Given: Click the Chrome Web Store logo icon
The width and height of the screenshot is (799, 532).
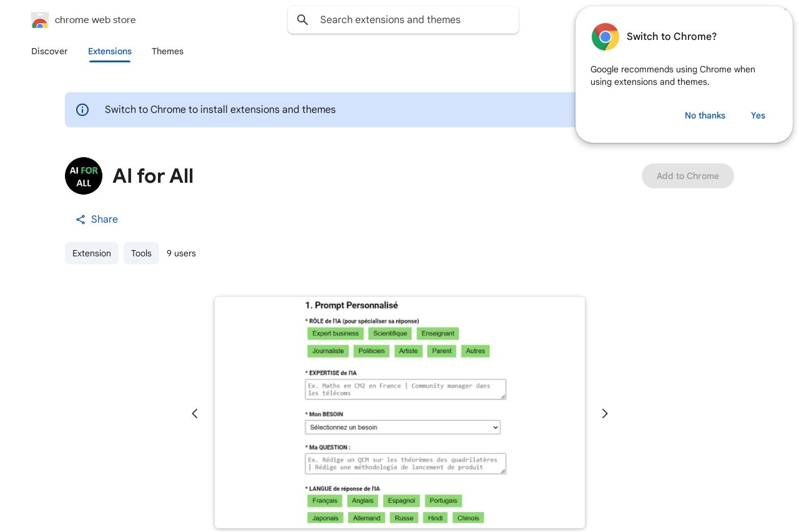Looking at the screenshot, I should (40, 20).
